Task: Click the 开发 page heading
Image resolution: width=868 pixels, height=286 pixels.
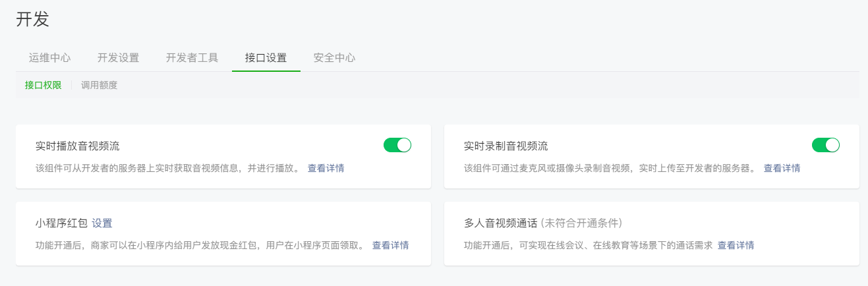Action: pyautogui.click(x=33, y=19)
